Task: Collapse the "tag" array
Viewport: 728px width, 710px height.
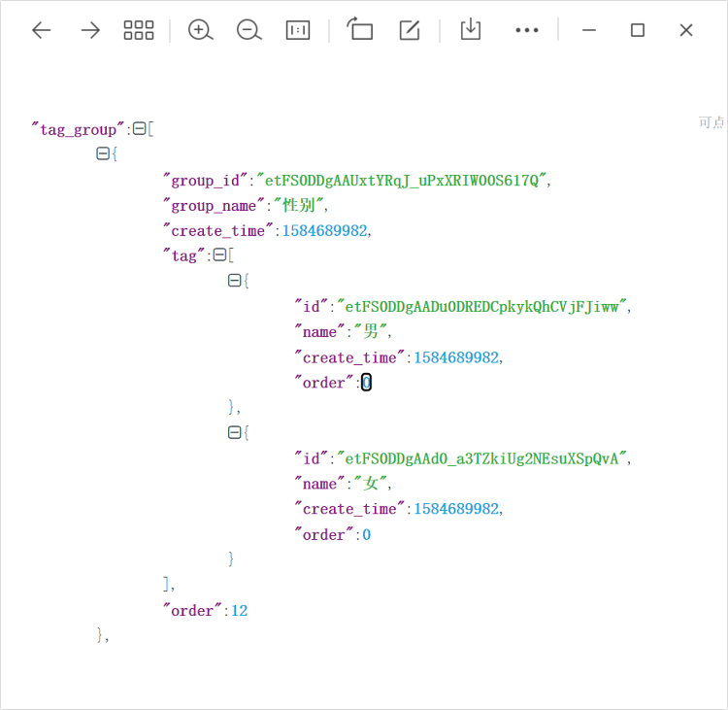Action: (x=218, y=255)
